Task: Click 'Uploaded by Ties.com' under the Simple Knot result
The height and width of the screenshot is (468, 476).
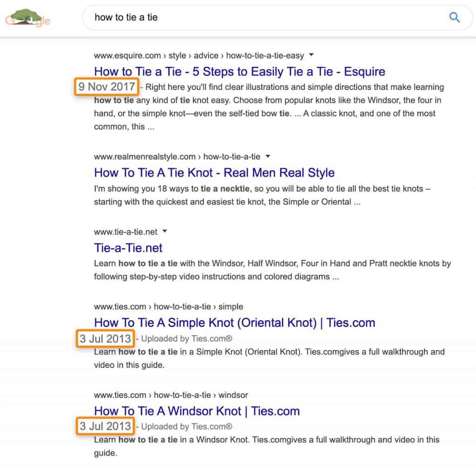Action: (187, 339)
